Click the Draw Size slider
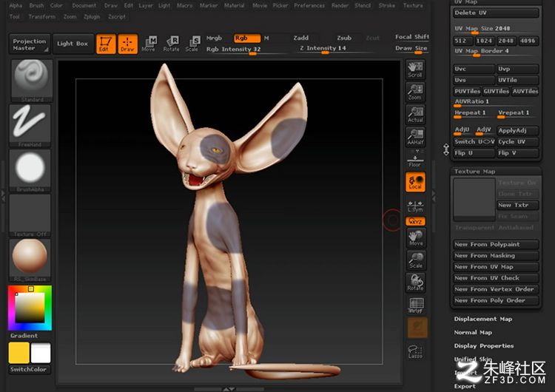 click(x=411, y=49)
